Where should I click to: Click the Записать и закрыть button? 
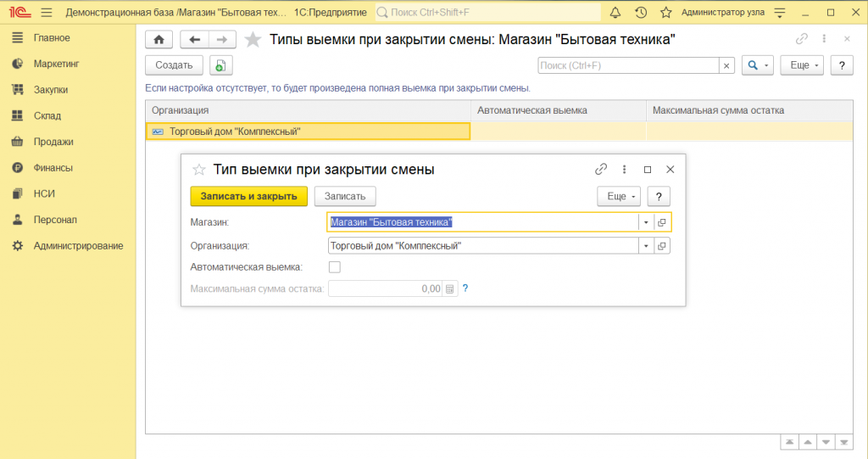(x=248, y=196)
